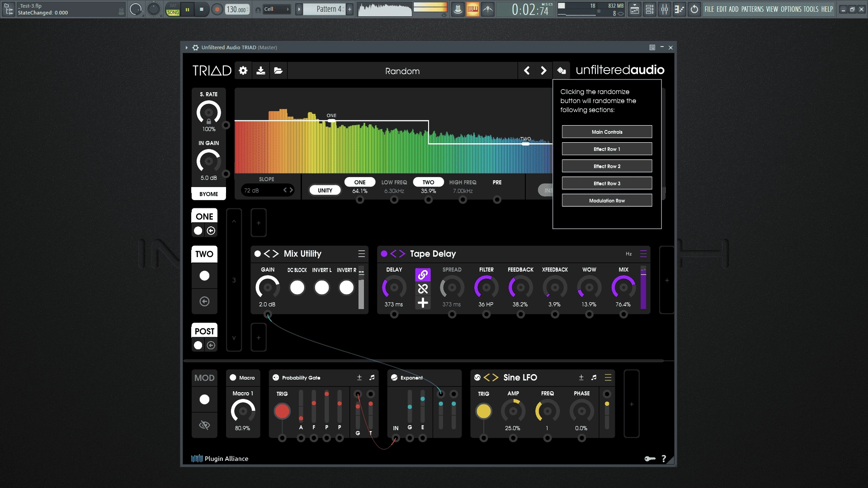This screenshot has height=488, width=868.
Task: Open the Sine LFO hamburger menu
Action: pos(608,377)
